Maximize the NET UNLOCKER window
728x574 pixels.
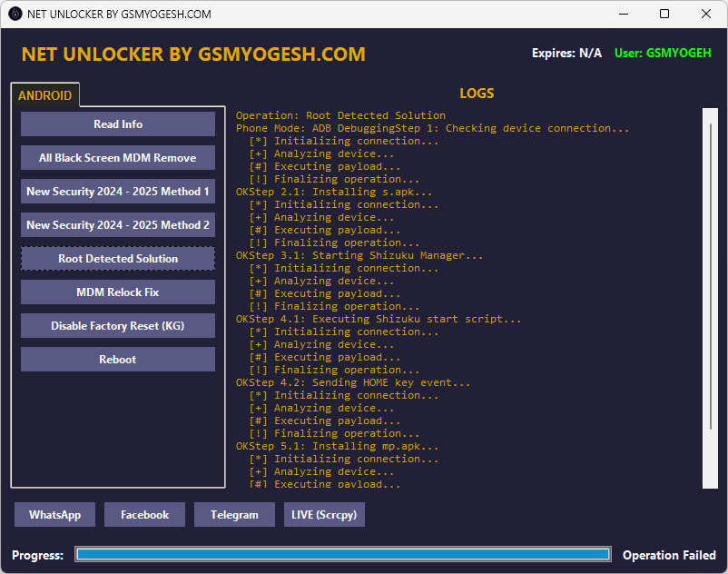pyautogui.click(x=664, y=14)
